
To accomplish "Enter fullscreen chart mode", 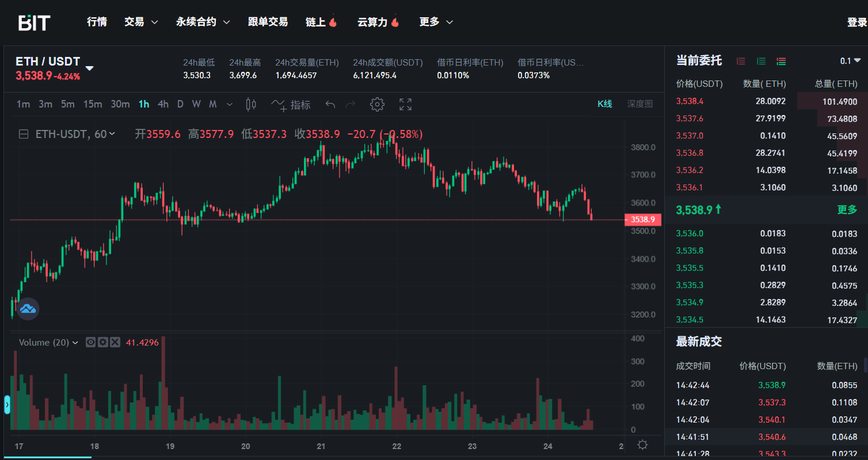I will point(405,104).
